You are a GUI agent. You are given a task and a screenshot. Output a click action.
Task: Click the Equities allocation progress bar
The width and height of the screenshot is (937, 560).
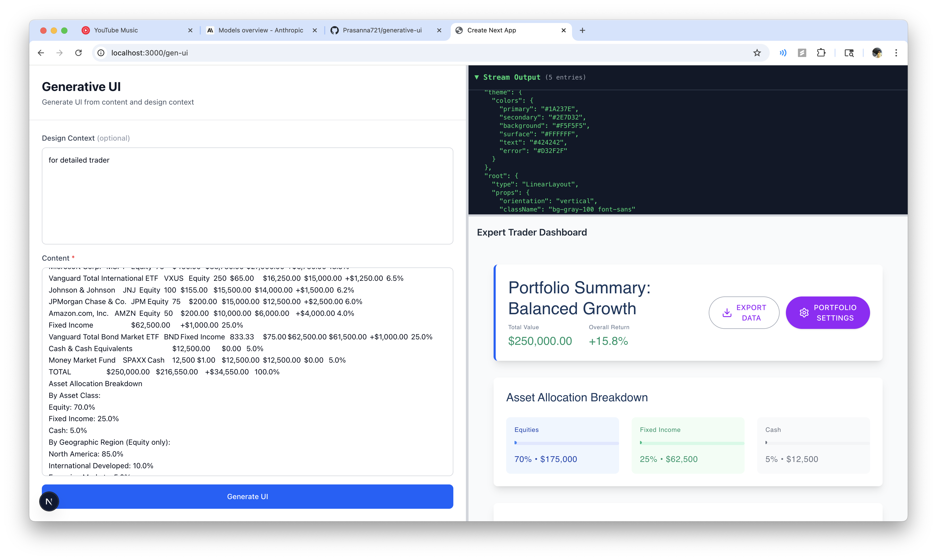click(566, 443)
